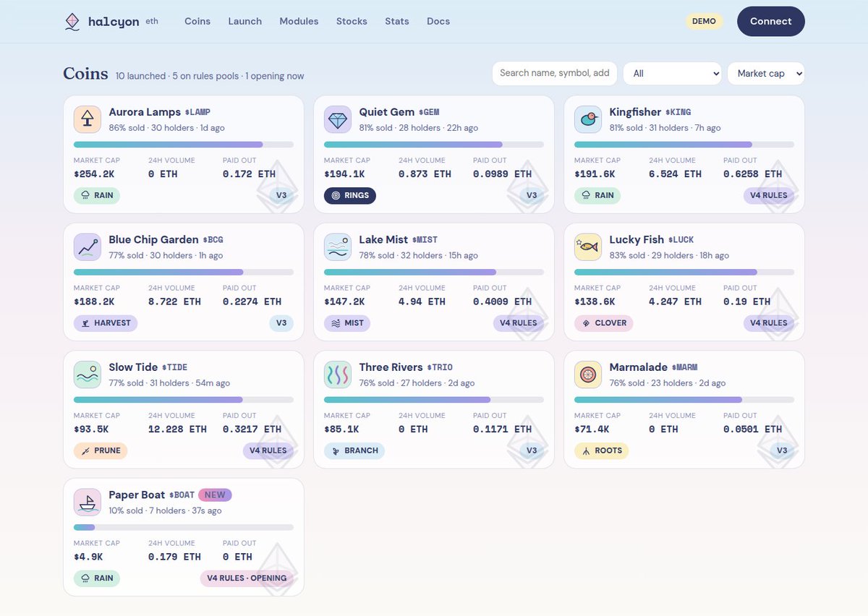This screenshot has width=868, height=616.
Task: Click the halcyon logo icon
Action: click(x=72, y=22)
